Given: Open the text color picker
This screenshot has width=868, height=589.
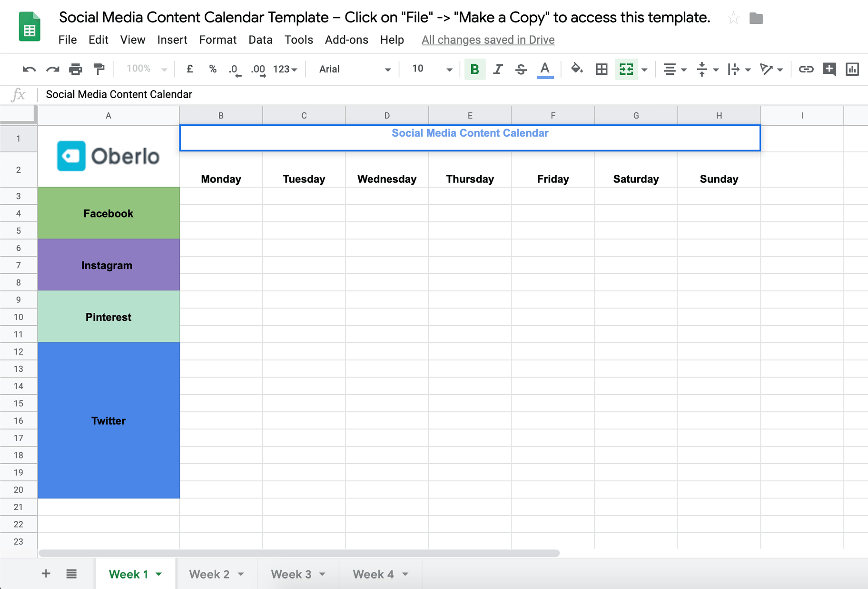Looking at the screenshot, I should (545, 70).
